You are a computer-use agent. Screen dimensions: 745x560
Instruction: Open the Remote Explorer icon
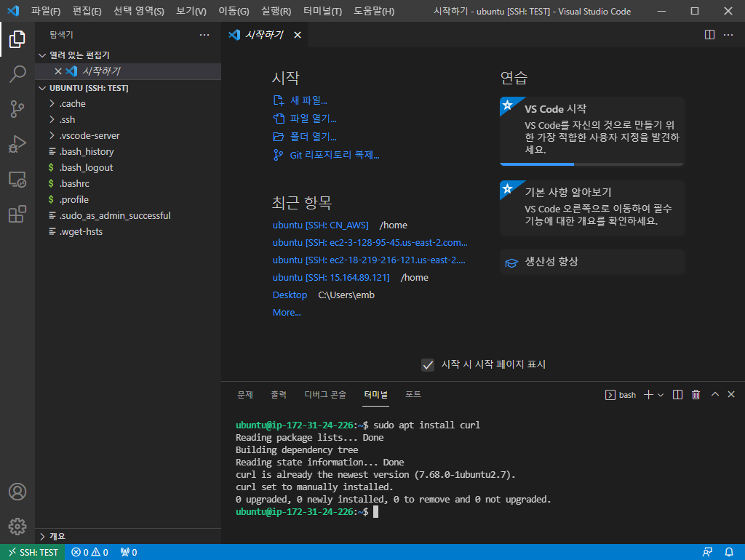pyautogui.click(x=17, y=179)
